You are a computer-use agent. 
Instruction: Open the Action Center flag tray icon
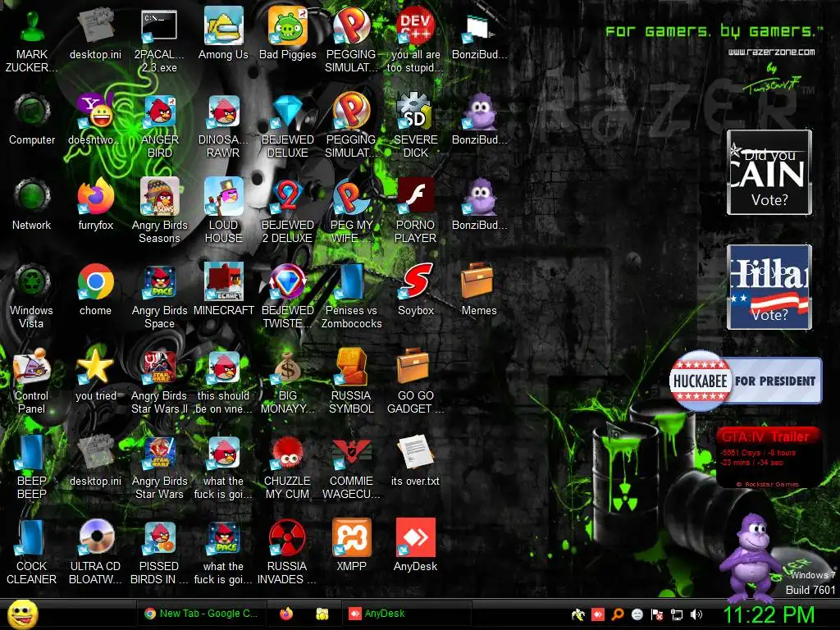coord(657,614)
